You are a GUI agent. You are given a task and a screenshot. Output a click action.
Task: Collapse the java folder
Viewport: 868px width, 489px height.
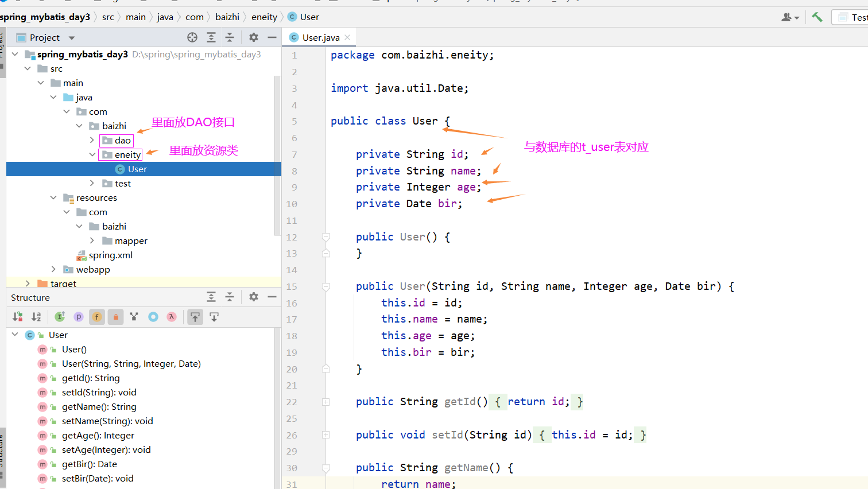[53, 97]
